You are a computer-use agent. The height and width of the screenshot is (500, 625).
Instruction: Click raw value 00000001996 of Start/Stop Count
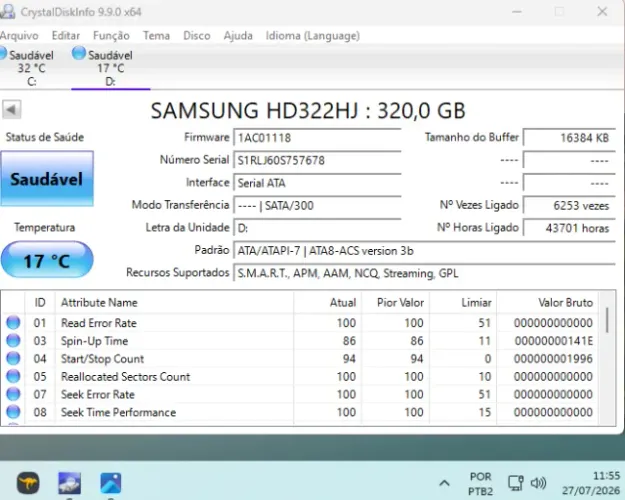(553, 359)
